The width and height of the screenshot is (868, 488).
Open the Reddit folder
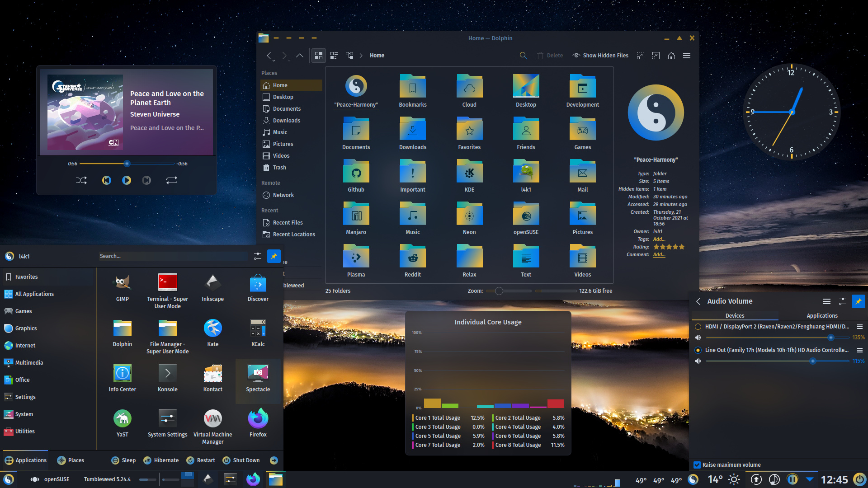[x=413, y=262]
